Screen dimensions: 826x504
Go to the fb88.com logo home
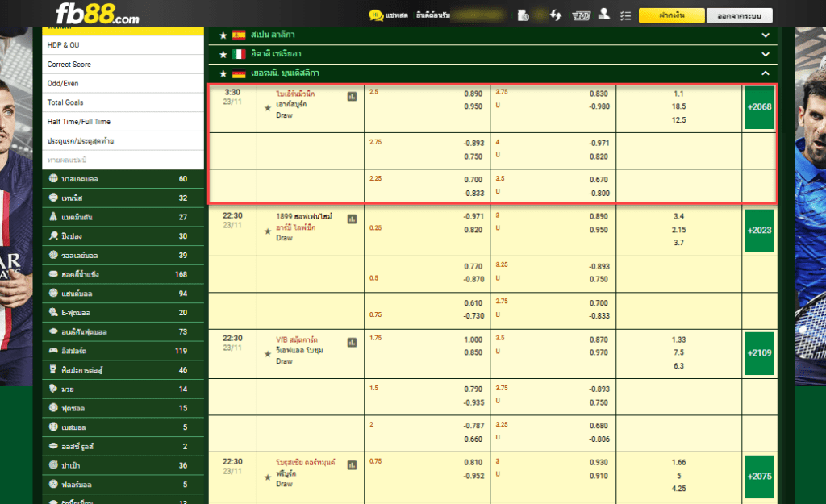98,14
